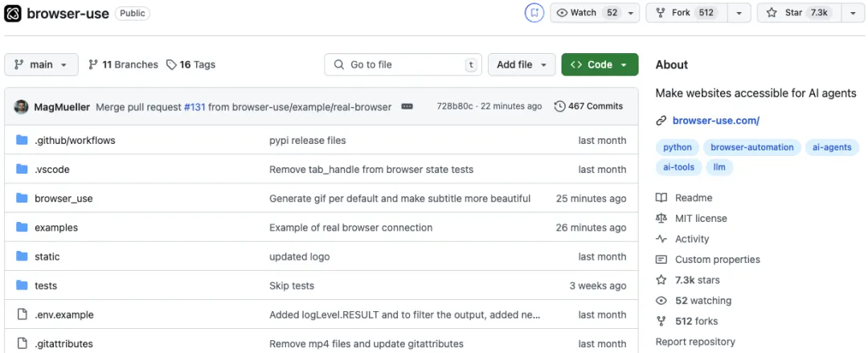Open commit 'updated logo'
Viewport: 868px width, 353px height.
(x=300, y=257)
